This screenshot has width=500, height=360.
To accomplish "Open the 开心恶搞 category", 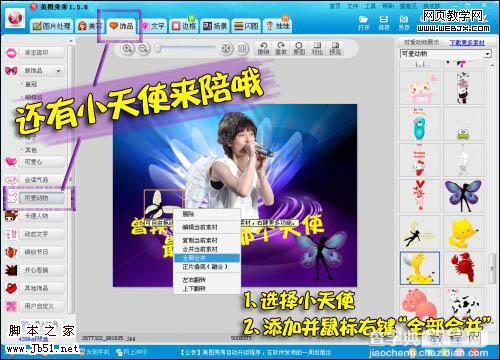I will (41, 270).
